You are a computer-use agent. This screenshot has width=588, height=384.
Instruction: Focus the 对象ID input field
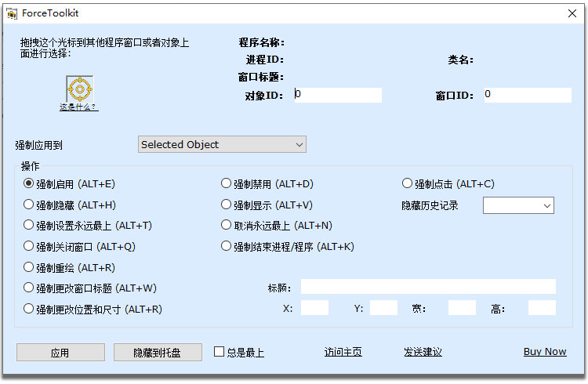(x=338, y=95)
